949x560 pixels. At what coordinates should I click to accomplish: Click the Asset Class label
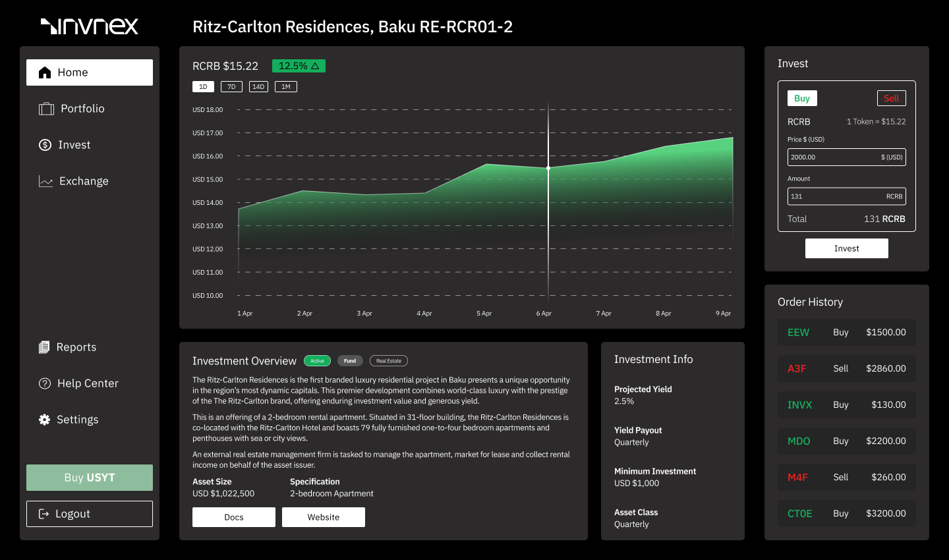pos(636,512)
